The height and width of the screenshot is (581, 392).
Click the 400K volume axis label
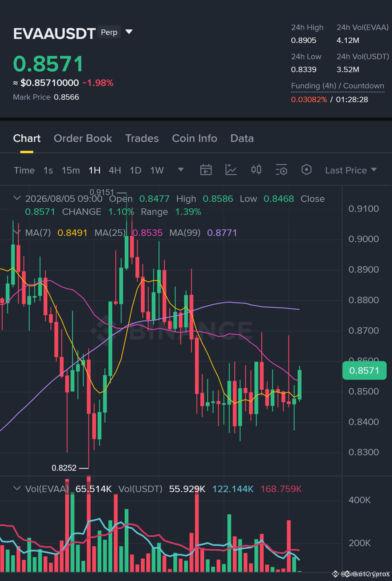(x=360, y=500)
